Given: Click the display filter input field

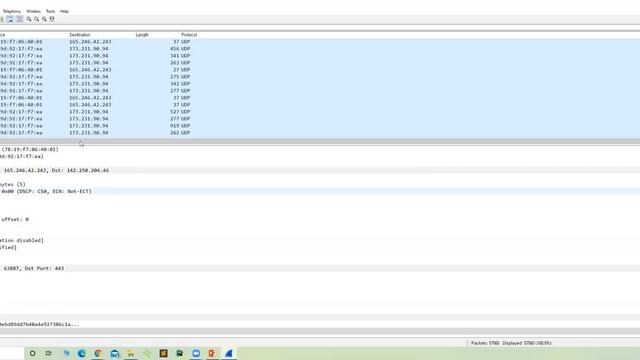Looking at the screenshot, I should point(320,27).
